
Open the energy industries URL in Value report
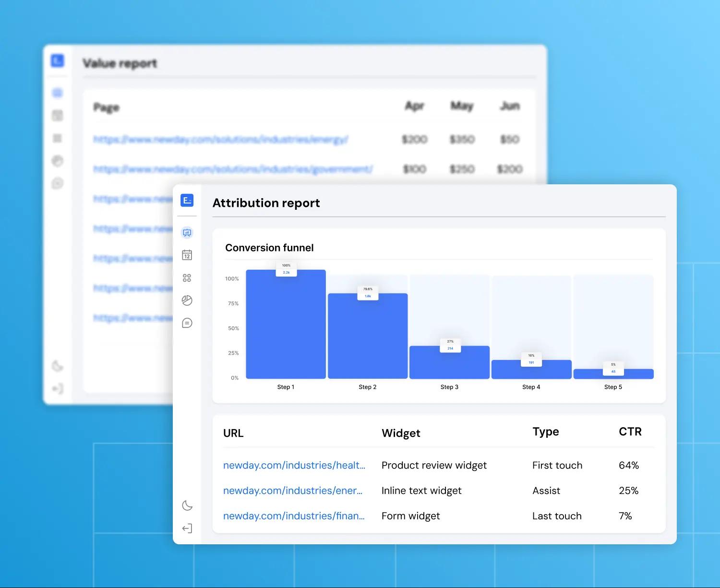[220, 139]
